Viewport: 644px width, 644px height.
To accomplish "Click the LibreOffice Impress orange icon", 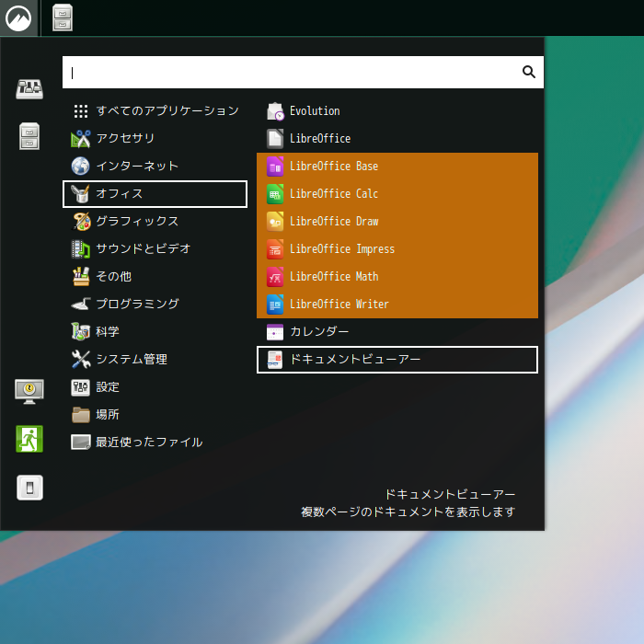I will [275, 249].
